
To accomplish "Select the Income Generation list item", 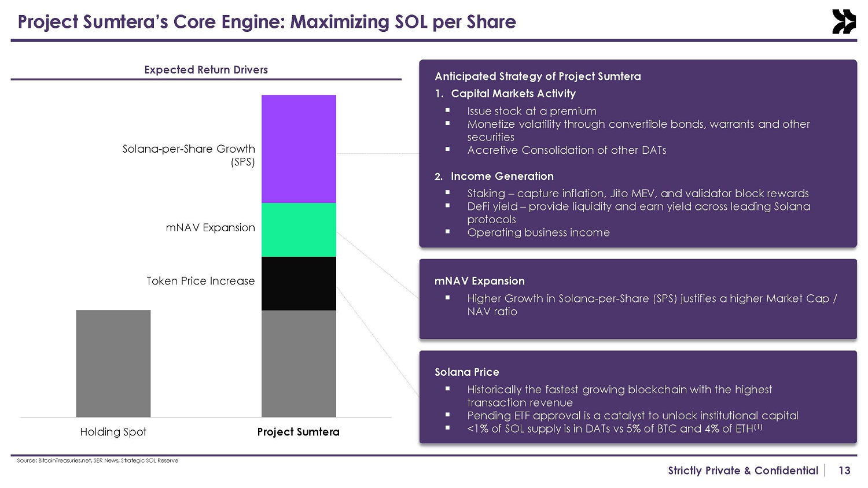I will tap(502, 176).
